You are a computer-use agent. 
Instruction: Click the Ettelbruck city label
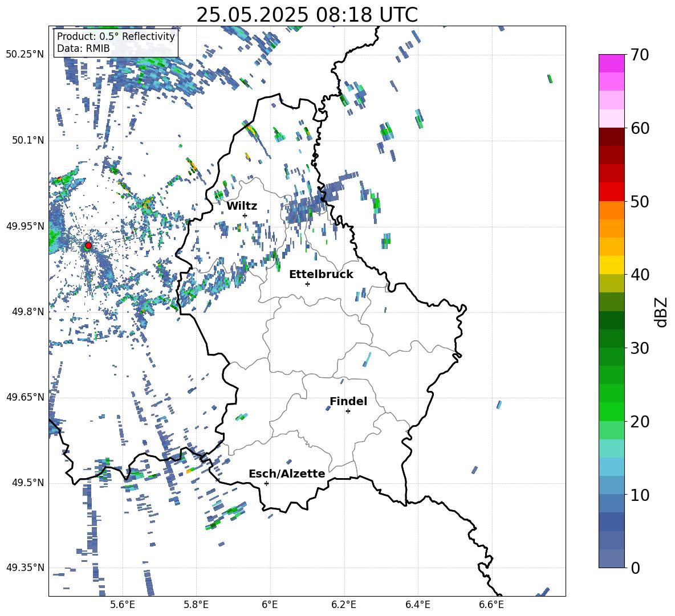[321, 275]
